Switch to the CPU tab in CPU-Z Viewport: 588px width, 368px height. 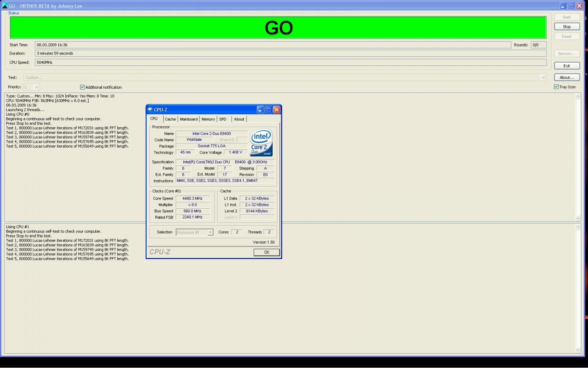click(x=154, y=118)
